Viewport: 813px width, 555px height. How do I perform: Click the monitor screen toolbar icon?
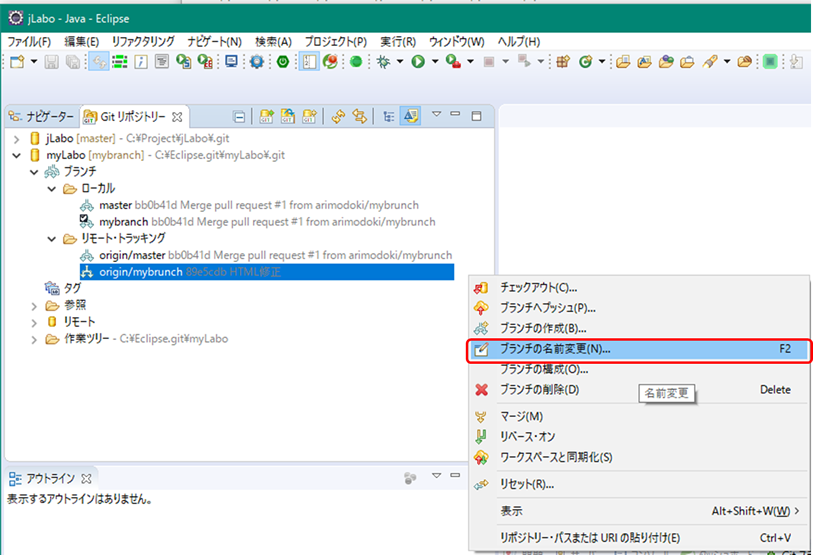pos(231,62)
